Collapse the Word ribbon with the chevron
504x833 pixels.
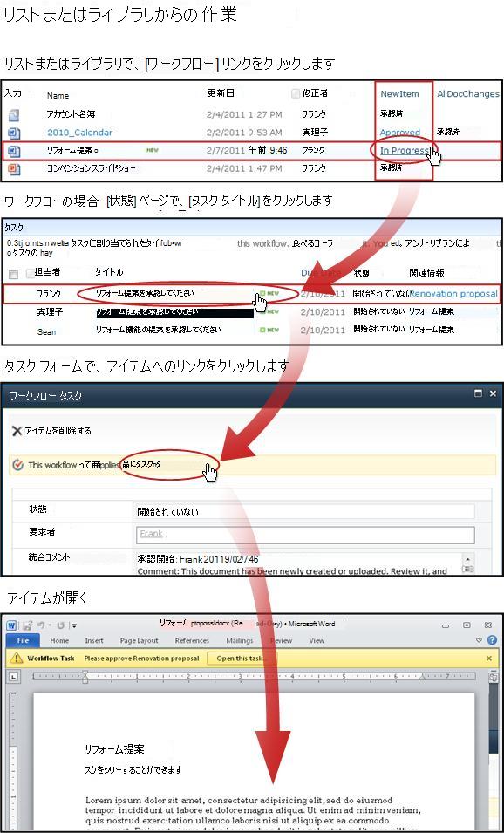pos(479,641)
